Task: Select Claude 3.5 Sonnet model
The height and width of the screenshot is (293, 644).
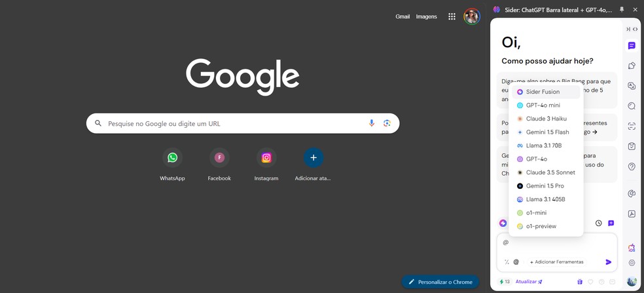Action: (546, 172)
